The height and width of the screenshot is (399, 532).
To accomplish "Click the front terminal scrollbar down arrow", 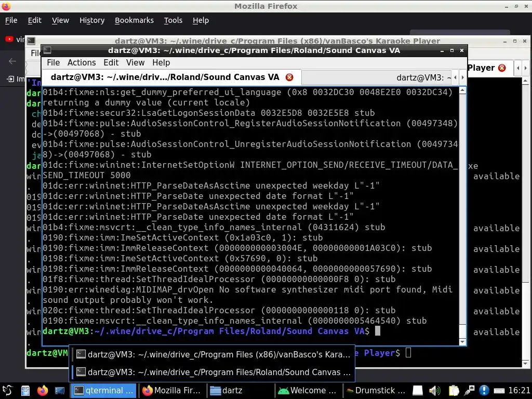I will (462, 342).
